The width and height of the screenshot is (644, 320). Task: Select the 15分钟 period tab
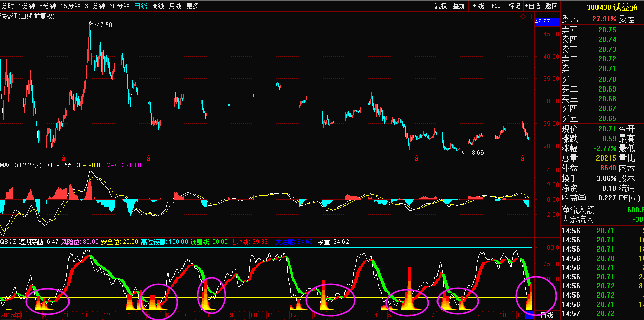[x=70, y=6]
